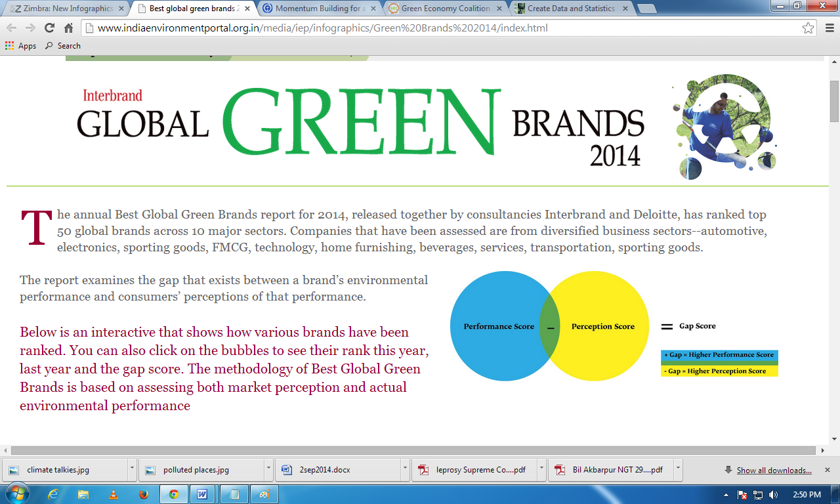Go forward to the next page
Image resolution: width=840 pixels, height=504 pixels.
pos(30,28)
